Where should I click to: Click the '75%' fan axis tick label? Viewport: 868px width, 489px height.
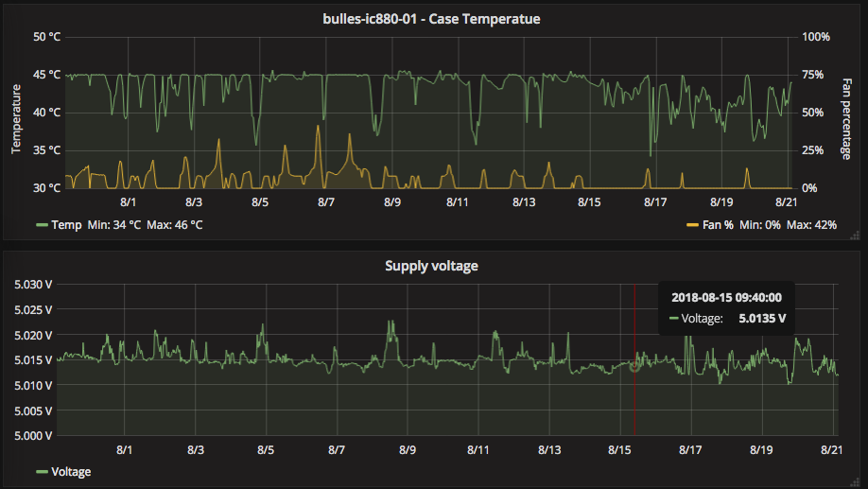[x=812, y=74]
